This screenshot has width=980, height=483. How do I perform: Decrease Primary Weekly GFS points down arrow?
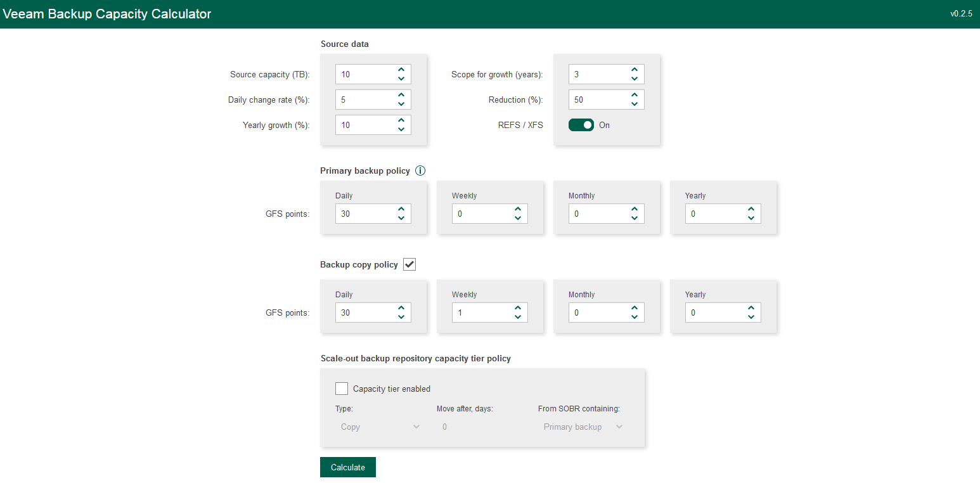tap(518, 218)
